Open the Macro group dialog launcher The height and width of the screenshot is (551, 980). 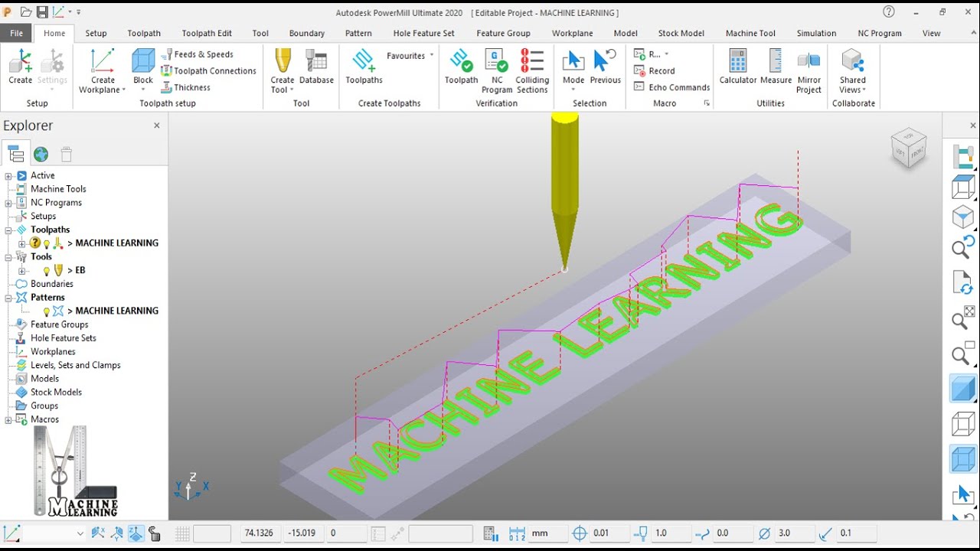(x=707, y=103)
